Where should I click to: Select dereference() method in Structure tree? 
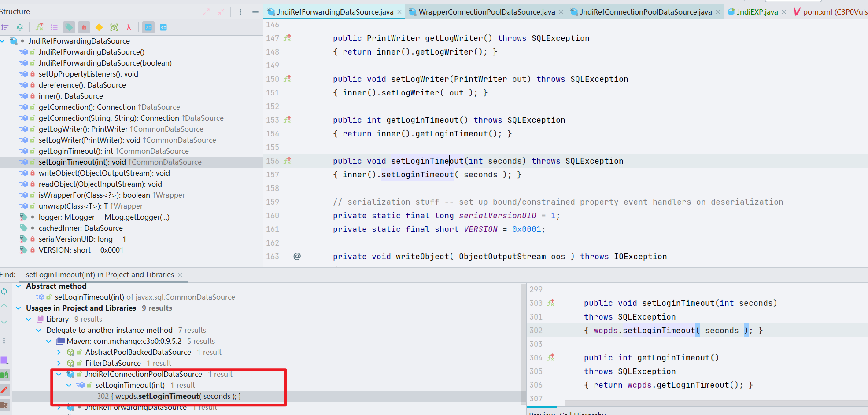tap(82, 85)
